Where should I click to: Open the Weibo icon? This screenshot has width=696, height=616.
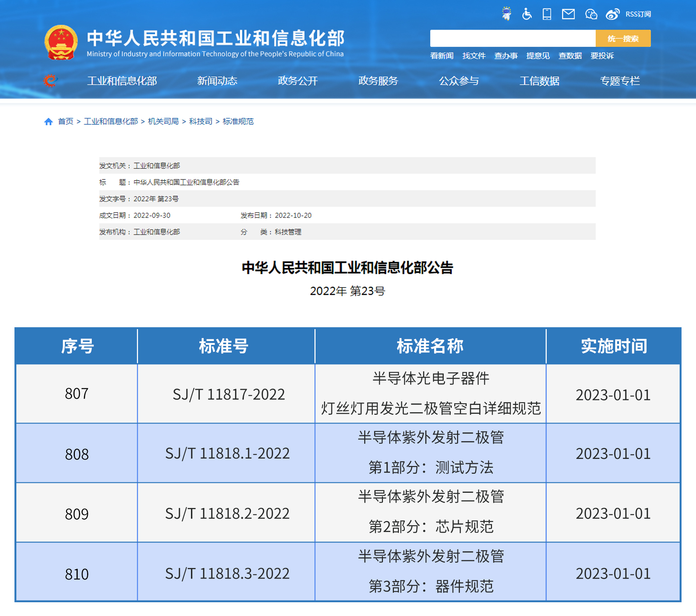tap(612, 14)
